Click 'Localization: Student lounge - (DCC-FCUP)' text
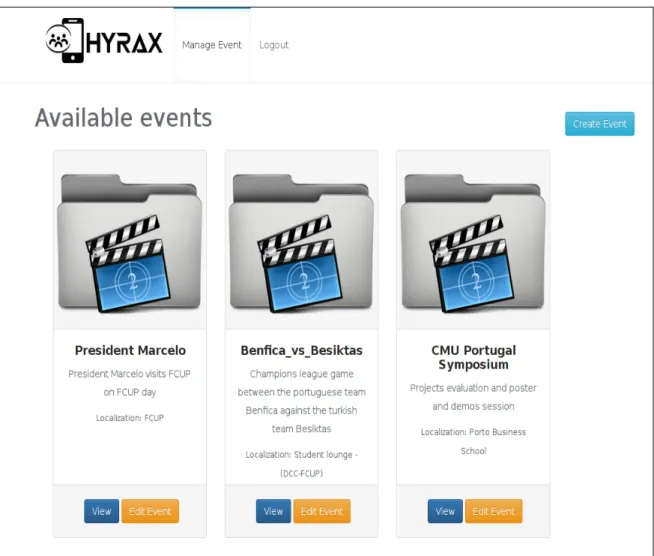Image resolution: width=654 pixels, height=556 pixels. point(302,464)
